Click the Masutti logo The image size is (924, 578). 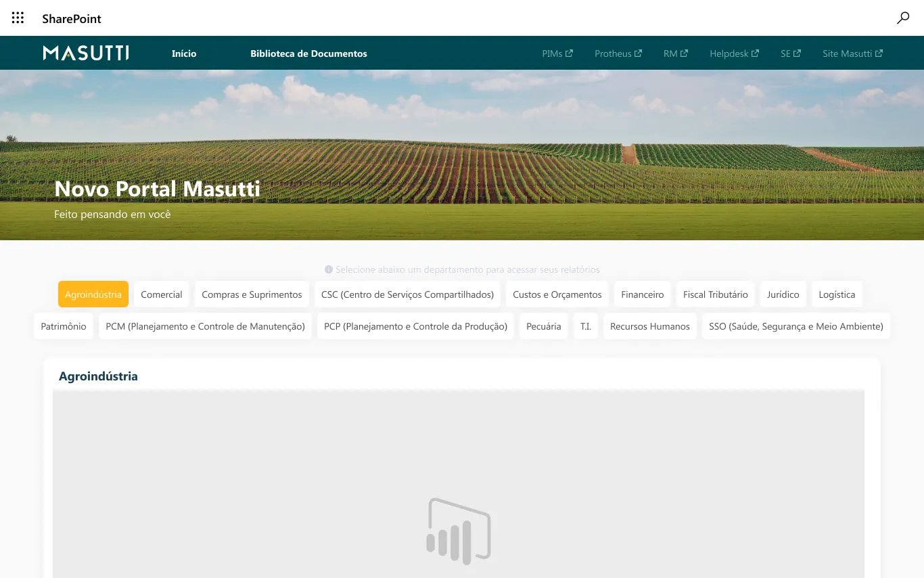86,53
